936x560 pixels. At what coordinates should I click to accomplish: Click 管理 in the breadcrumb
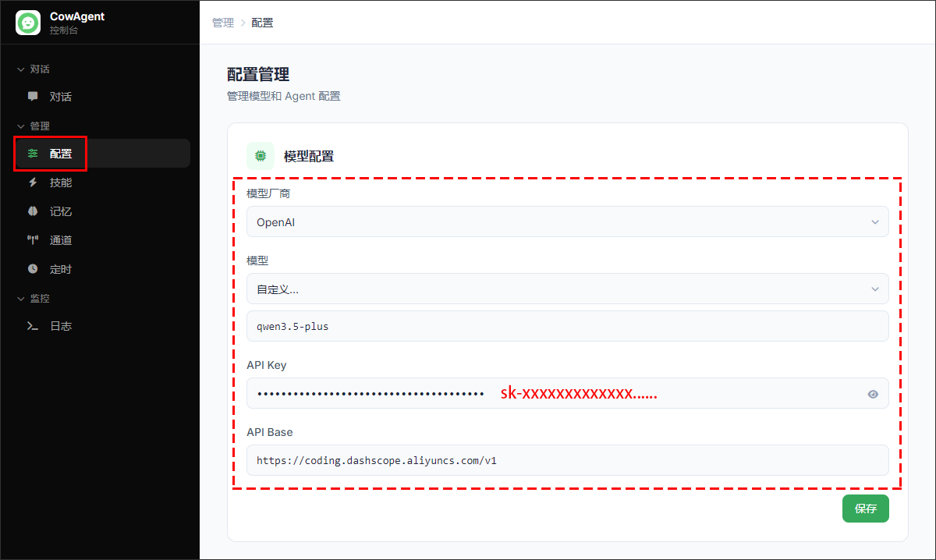pyautogui.click(x=222, y=23)
